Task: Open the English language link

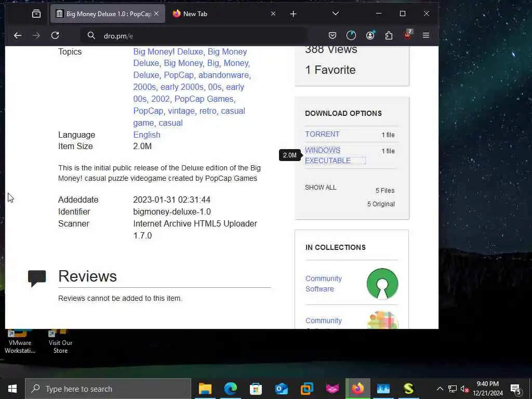Action: [x=147, y=135]
